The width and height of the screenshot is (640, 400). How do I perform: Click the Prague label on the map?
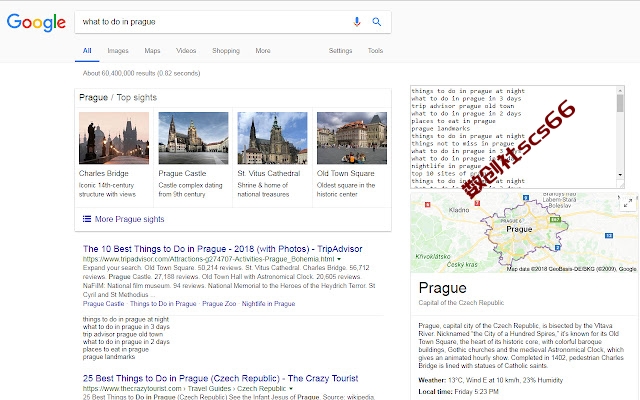pos(519,229)
